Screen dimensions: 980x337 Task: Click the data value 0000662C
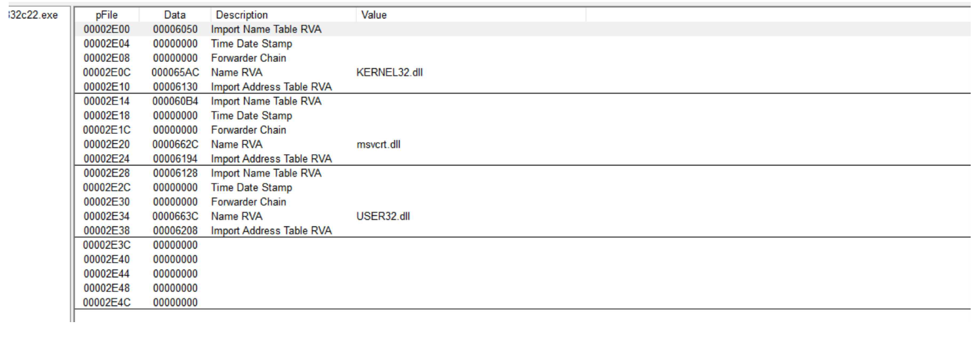(x=175, y=144)
